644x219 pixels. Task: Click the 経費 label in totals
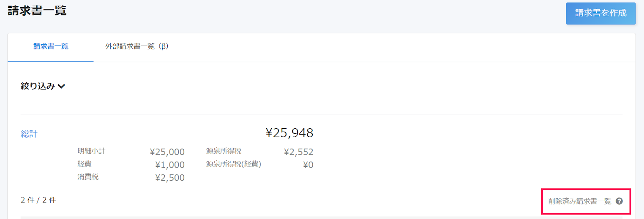85,164
